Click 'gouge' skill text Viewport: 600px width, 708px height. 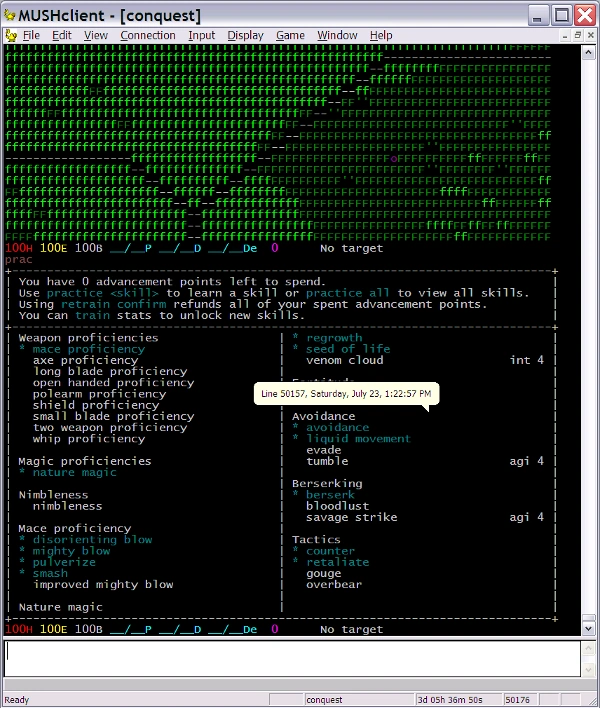[x=323, y=573]
